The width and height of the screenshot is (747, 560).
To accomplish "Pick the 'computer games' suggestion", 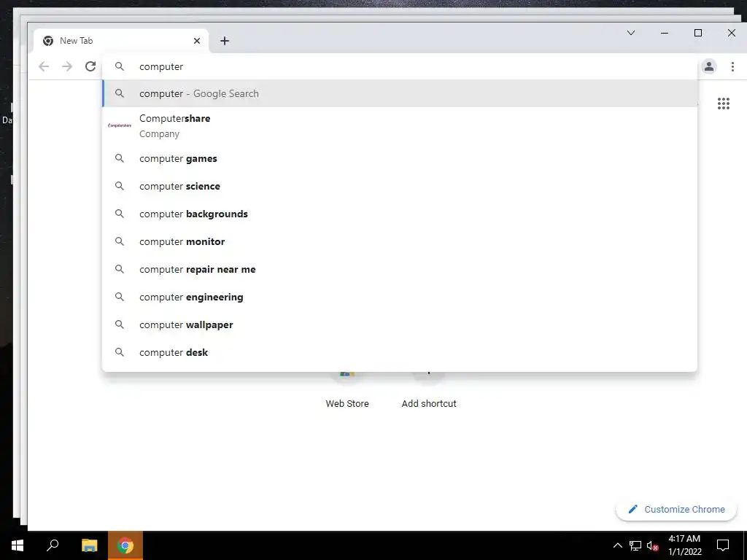I will pyautogui.click(x=399, y=158).
